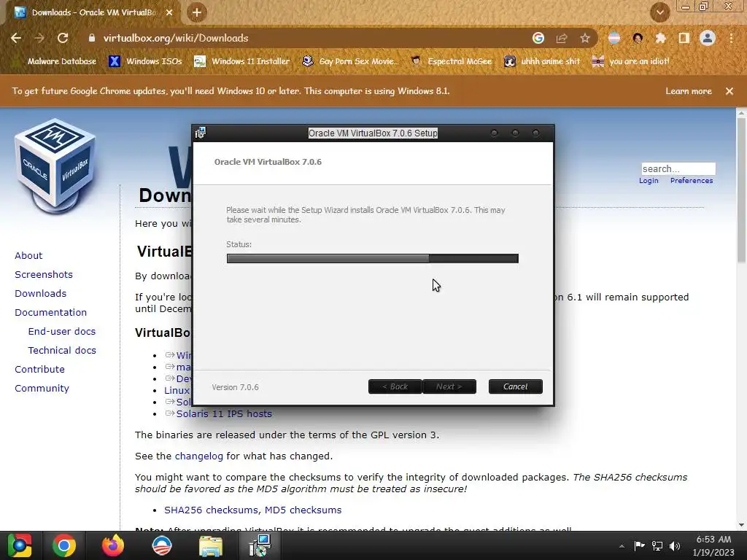Open Chrome's three-dot menu
The height and width of the screenshot is (560, 747).
[731, 38]
